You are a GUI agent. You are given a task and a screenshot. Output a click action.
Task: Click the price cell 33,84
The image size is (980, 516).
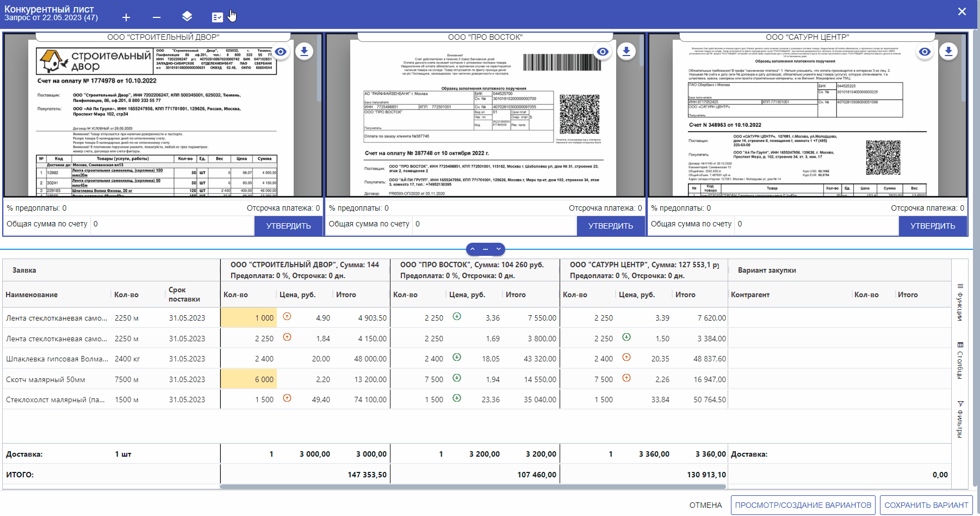click(x=660, y=400)
